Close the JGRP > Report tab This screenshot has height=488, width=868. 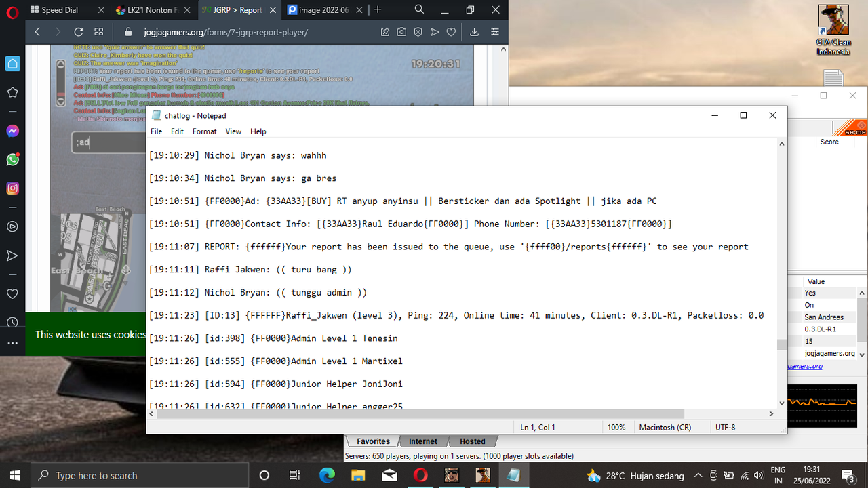point(272,10)
